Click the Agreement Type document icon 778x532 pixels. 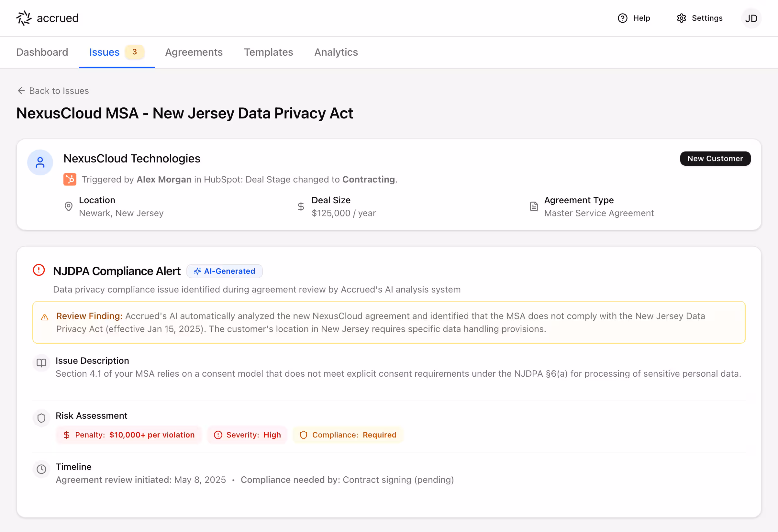click(534, 206)
